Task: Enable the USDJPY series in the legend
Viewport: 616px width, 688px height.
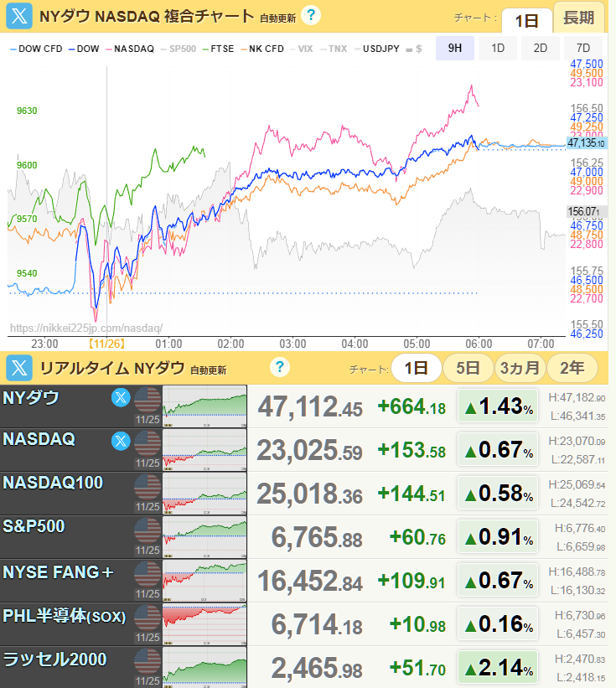Action: click(375, 49)
